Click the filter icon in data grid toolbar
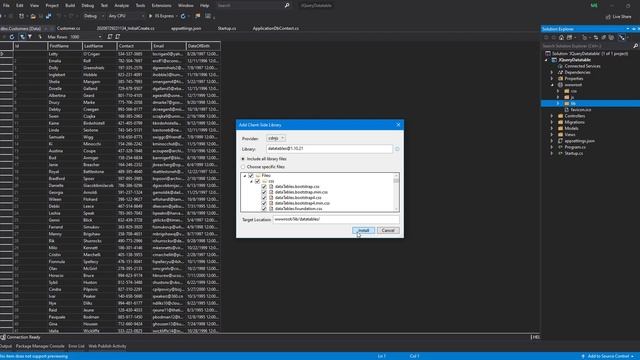The height and width of the screenshot is (360, 640). pyautogui.click(x=30, y=37)
